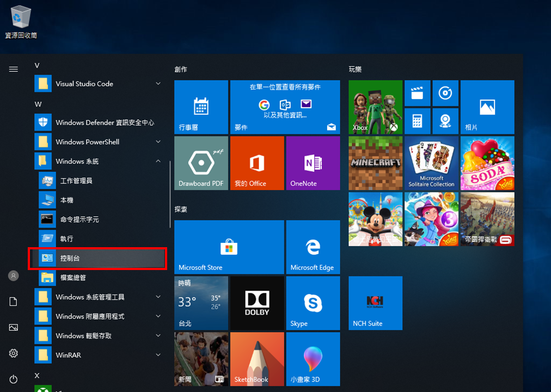
Task: Click the hamburger menu icon
Action: coord(14,69)
